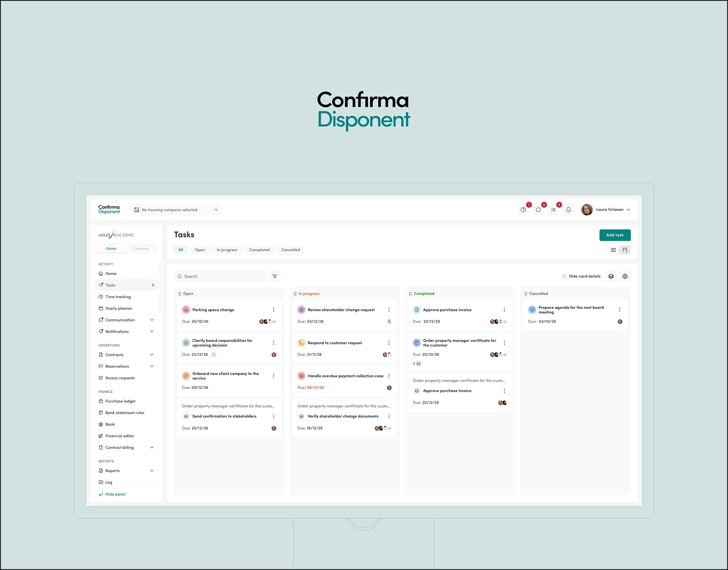
Task: Open Purchase ledger in sidebar
Action: 126,401
